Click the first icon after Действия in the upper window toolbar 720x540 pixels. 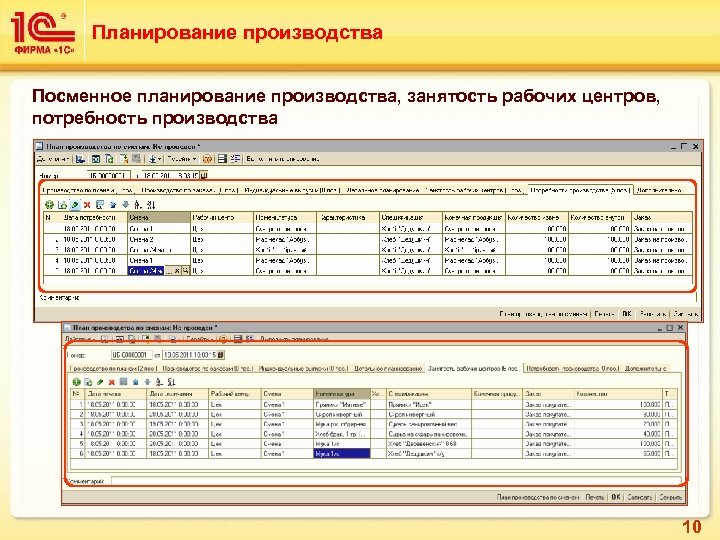pyautogui.click(x=80, y=159)
